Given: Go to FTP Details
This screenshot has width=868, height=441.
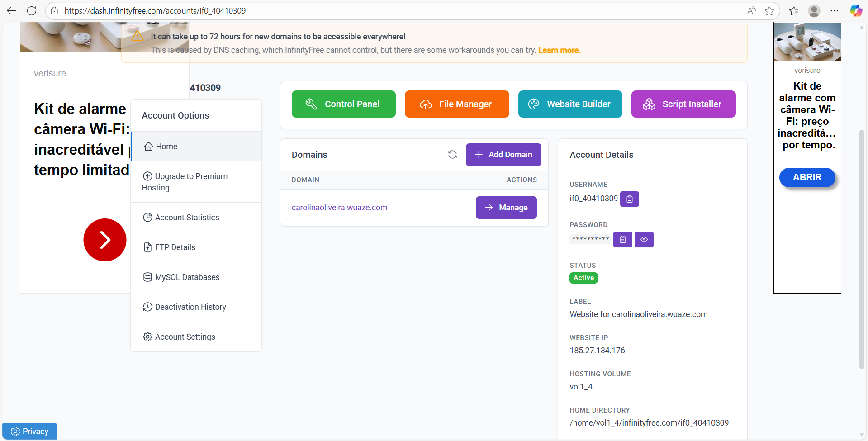Looking at the screenshot, I should tap(175, 247).
